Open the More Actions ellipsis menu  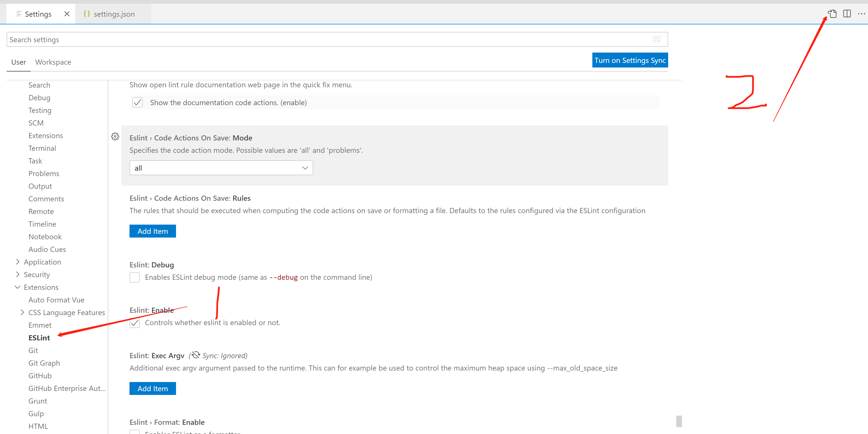click(x=861, y=14)
